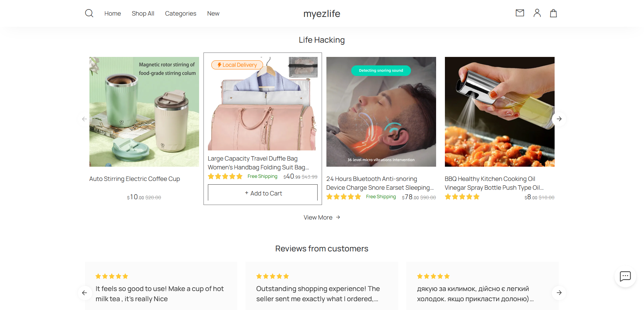Click the View More link
The width and height of the screenshot is (644, 310).
tap(318, 217)
